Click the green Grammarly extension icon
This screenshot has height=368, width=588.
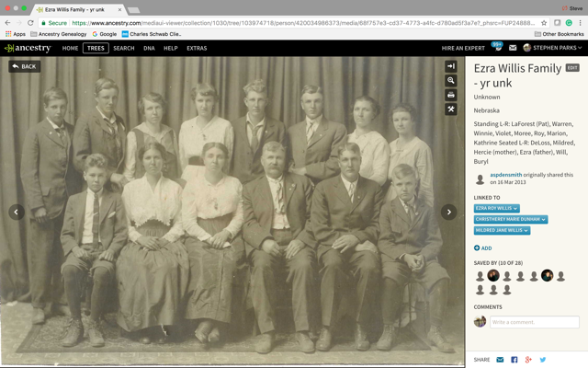pos(569,23)
